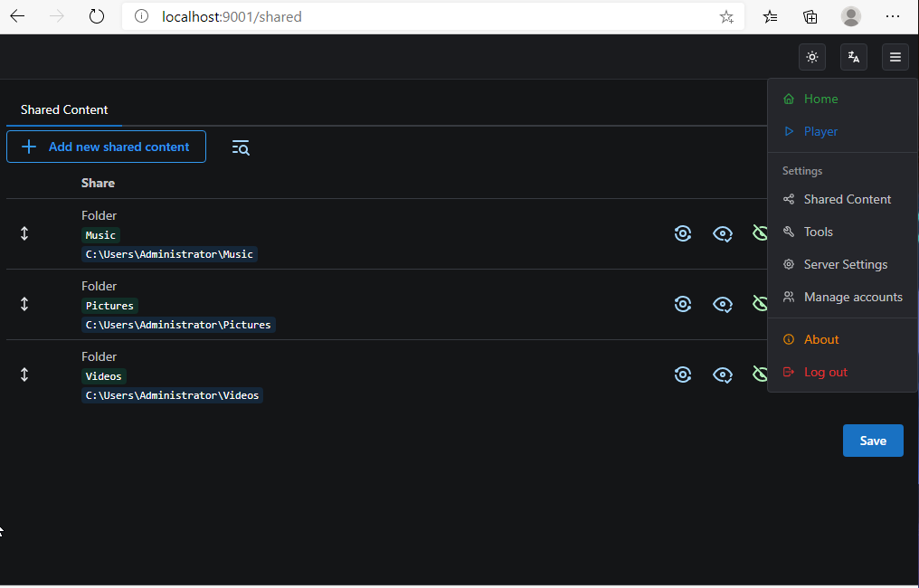Open the theme brightness toggle icon

tap(811, 56)
